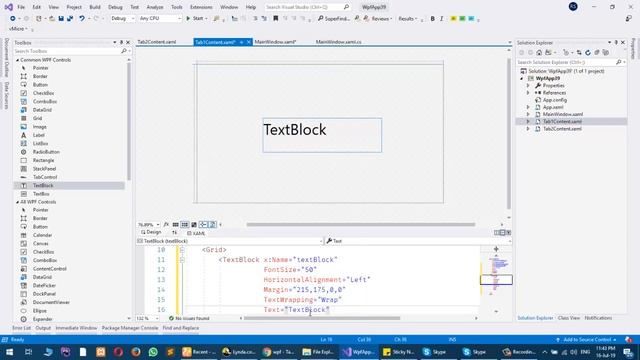Screen dimensions: 640x360
Task: Click the effects fx icon in designer
Action: (x=166, y=224)
